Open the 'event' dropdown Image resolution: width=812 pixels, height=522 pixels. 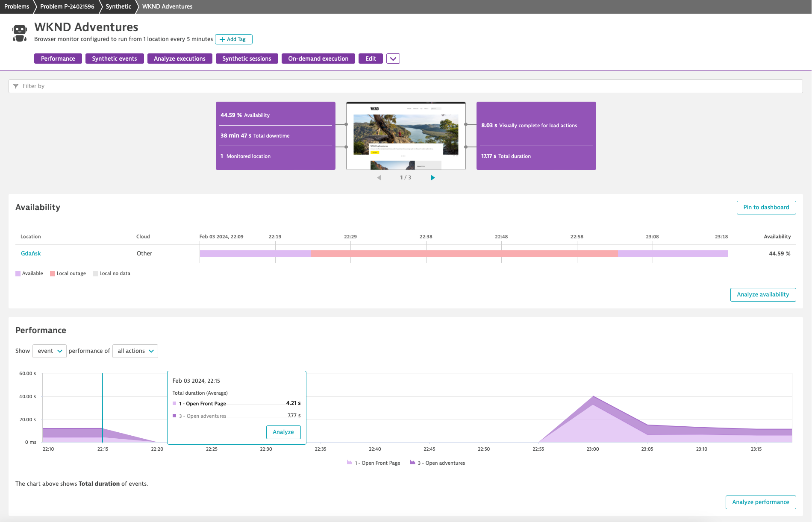click(49, 351)
